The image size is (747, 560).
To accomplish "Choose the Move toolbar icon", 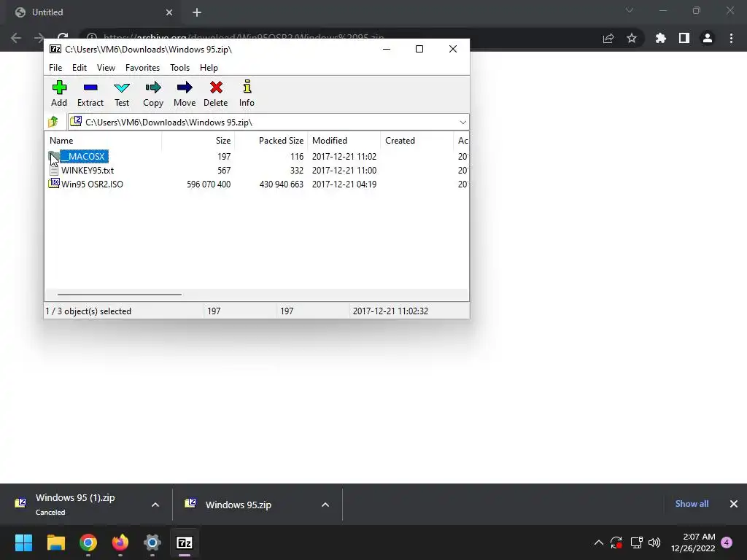I will (185, 93).
